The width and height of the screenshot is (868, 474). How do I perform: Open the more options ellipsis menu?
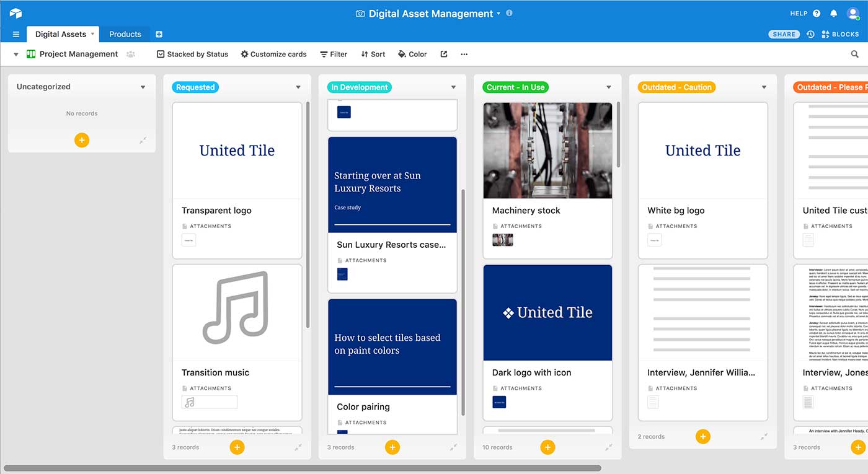tap(464, 54)
